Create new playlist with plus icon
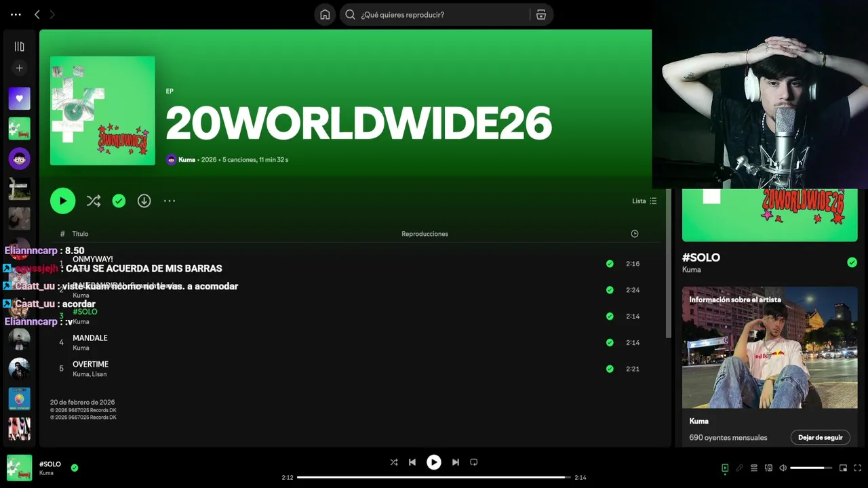 click(x=19, y=68)
